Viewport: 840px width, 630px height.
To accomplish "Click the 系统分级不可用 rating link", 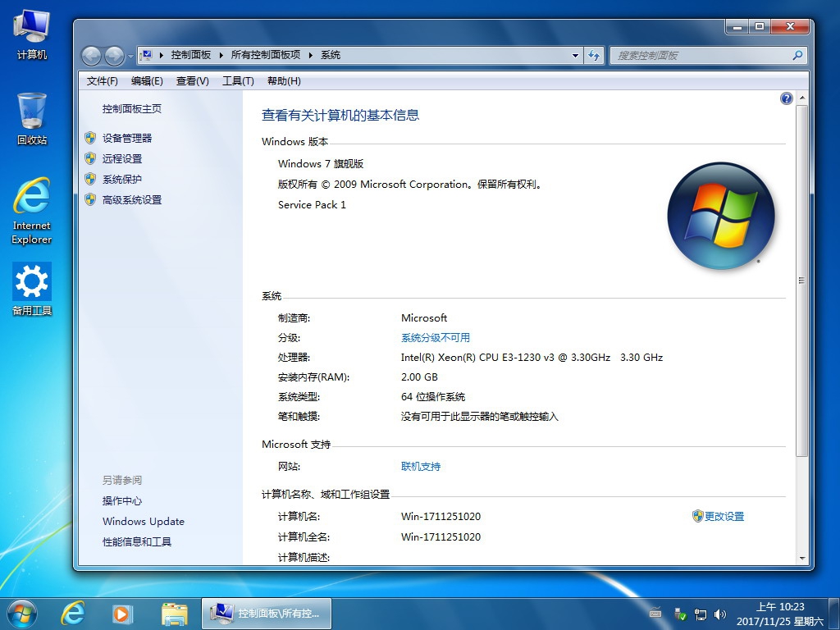I will click(435, 337).
